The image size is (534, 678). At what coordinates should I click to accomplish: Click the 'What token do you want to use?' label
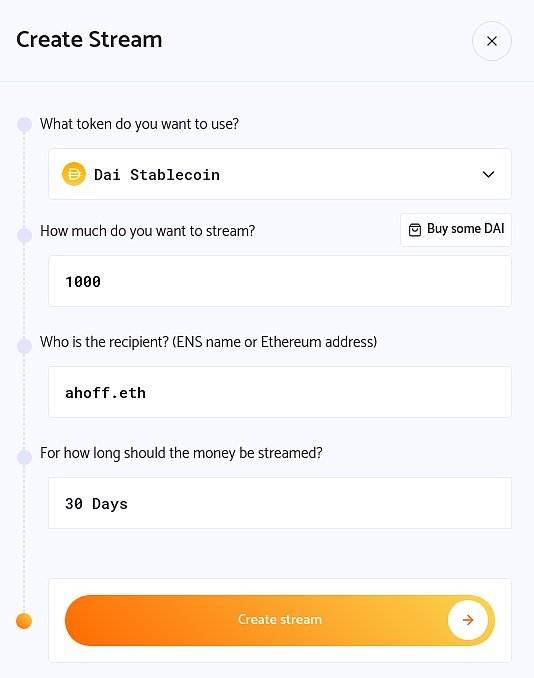[139, 125]
